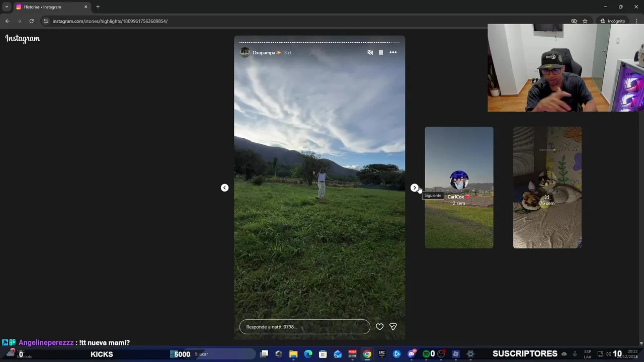
Task: Select the Historias • Instagram tab
Action: tap(51, 7)
